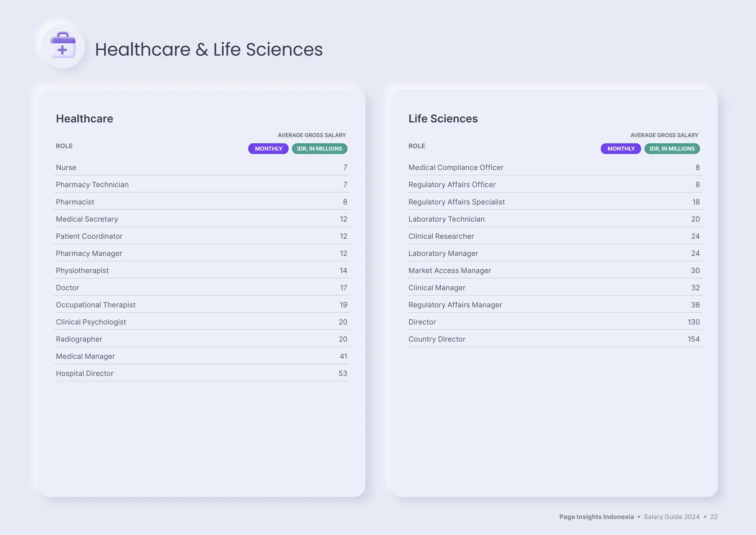Screen dimensions: 756x535
Task: Click the Healthcare section heading
Action: (85, 119)
